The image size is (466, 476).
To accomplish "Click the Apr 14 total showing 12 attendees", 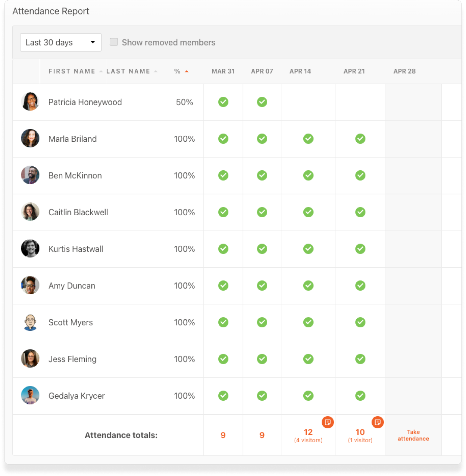I will point(308,432).
